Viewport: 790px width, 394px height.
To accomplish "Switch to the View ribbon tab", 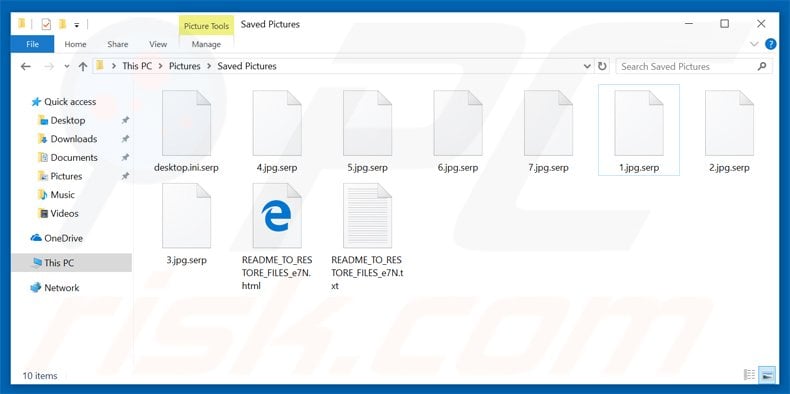I will 158,44.
